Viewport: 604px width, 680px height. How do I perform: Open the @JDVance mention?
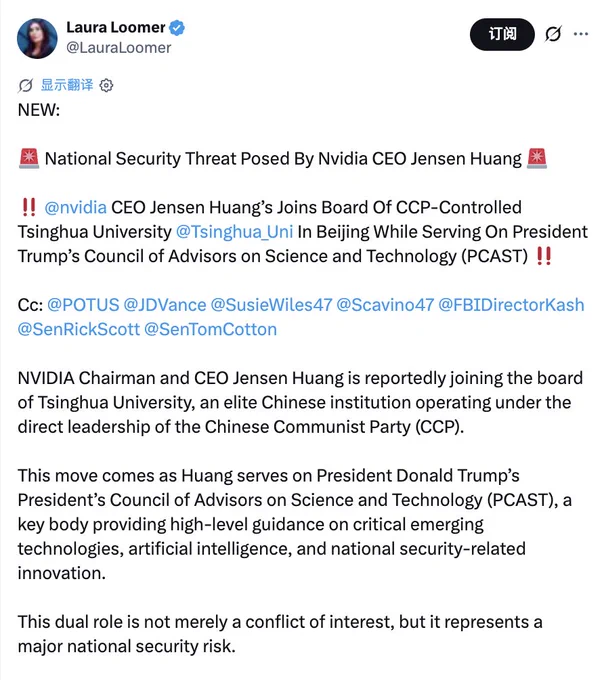point(165,305)
